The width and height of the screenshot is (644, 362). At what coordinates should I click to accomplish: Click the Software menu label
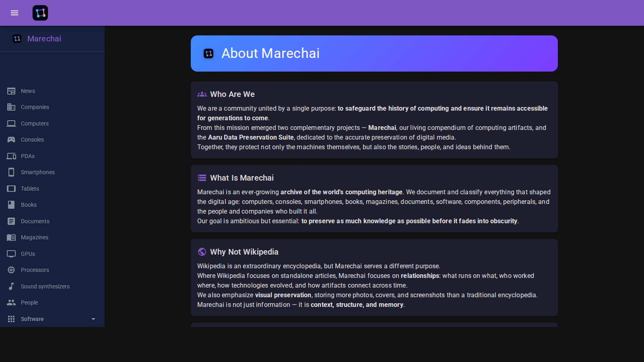coord(32,319)
